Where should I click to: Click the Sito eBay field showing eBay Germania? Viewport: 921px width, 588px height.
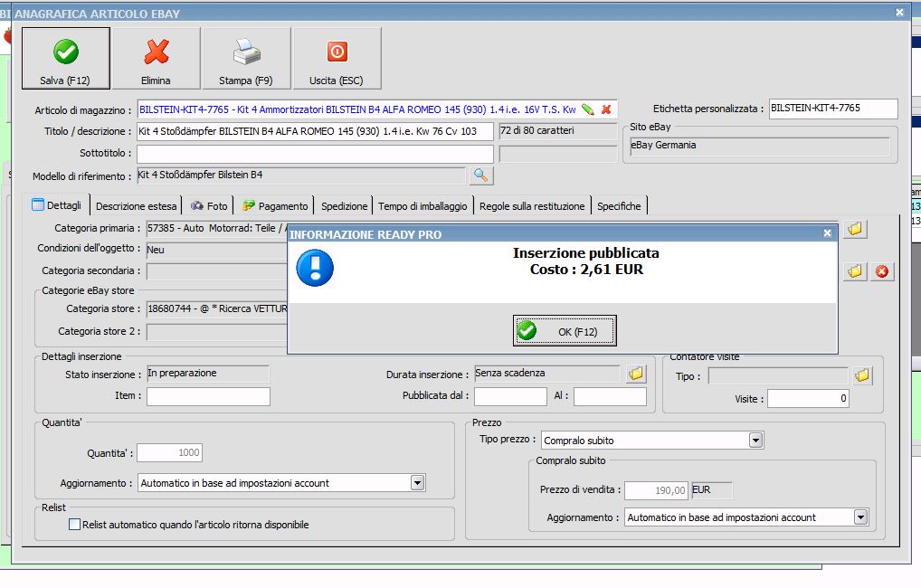coord(759,146)
